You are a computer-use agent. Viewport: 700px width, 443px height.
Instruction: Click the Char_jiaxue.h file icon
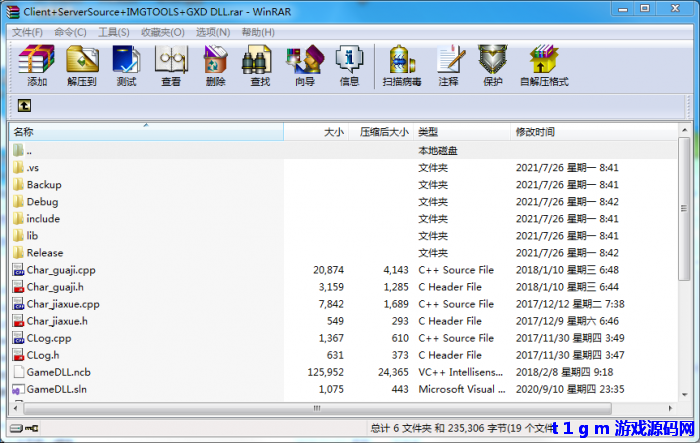(x=18, y=321)
